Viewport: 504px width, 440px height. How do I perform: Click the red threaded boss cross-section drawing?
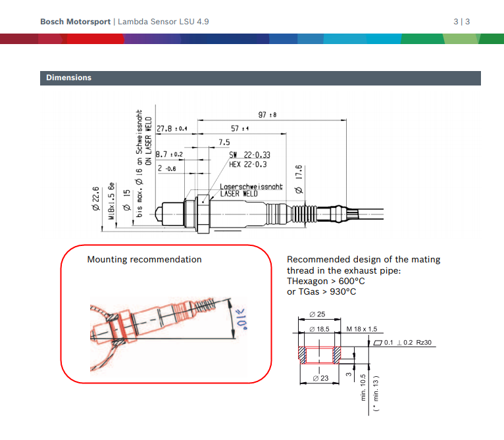[x=319, y=355]
